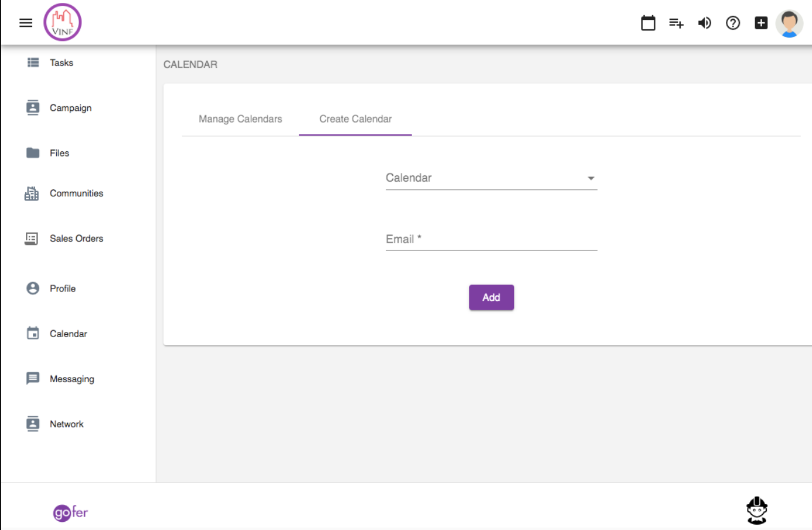Click the Add button
Image resolution: width=812 pixels, height=530 pixels.
(491, 297)
